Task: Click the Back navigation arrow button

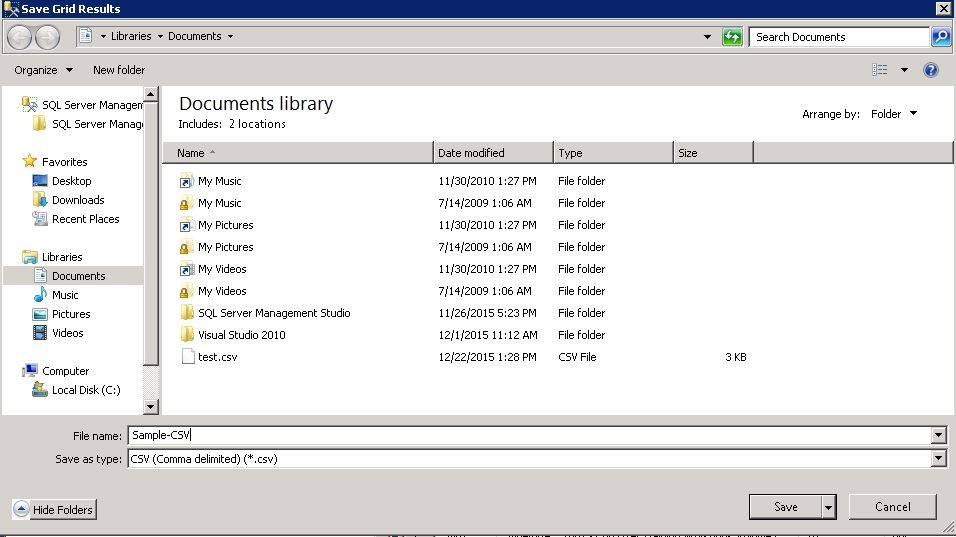Action: pyautogui.click(x=20, y=37)
